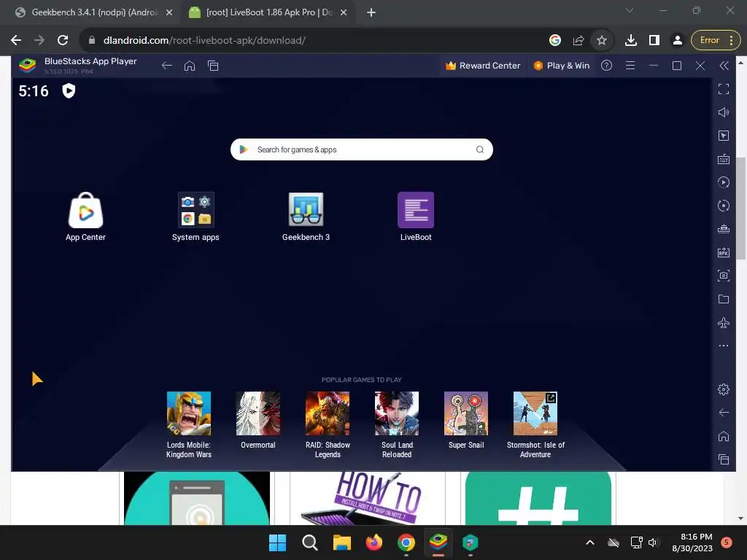
Task: Click BlueStacks title bar back arrow
Action: 166,66
